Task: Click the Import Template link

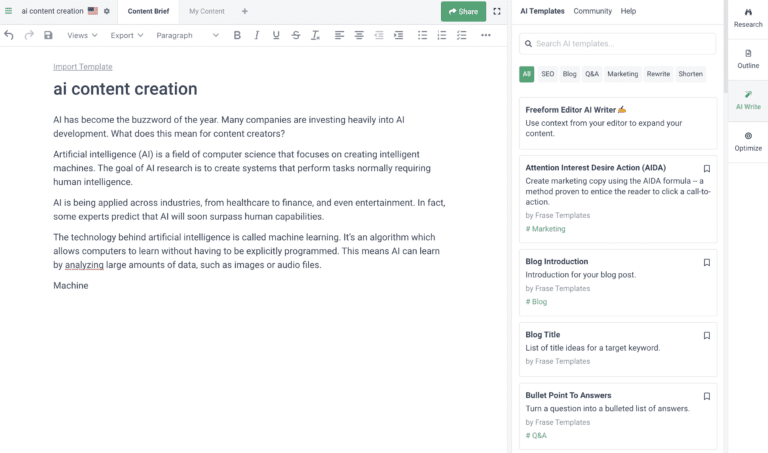Action: point(82,67)
